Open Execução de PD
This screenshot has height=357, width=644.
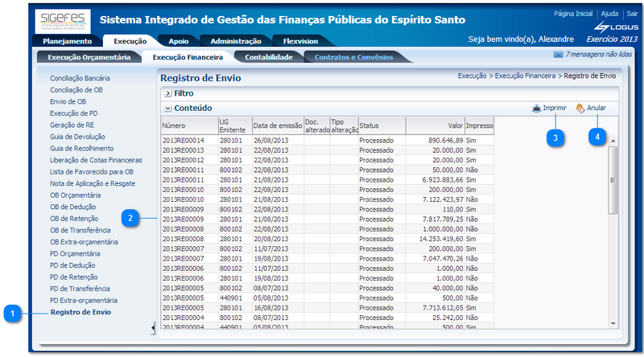74,113
